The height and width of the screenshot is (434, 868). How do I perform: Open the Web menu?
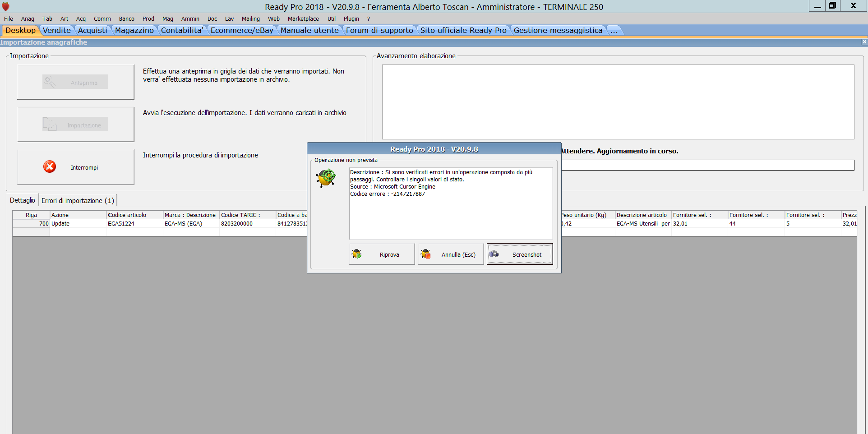tap(274, 19)
